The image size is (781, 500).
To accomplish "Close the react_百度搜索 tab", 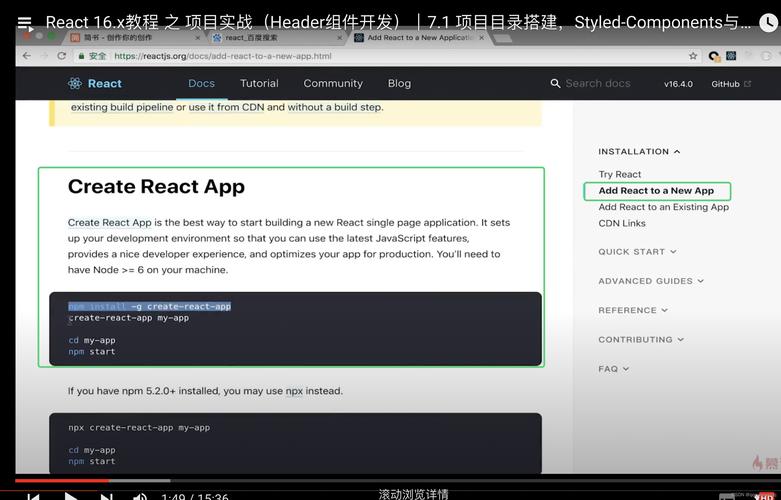I will [340, 38].
